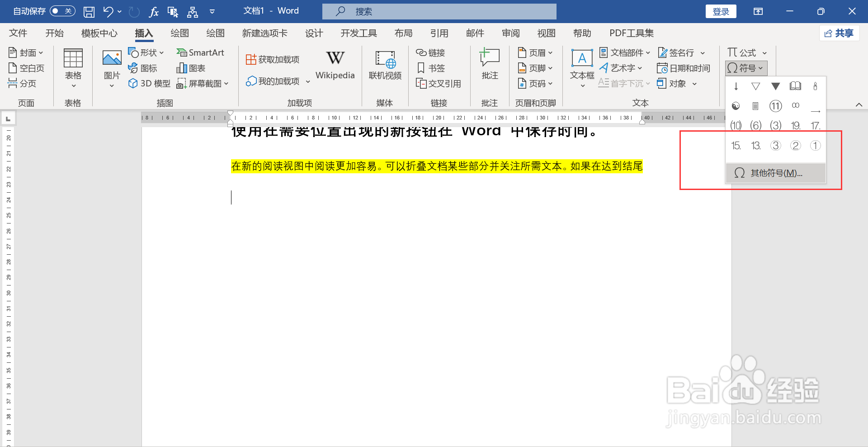Click the Save icon in the title bar
Screen dimensions: 868x447
click(x=89, y=12)
